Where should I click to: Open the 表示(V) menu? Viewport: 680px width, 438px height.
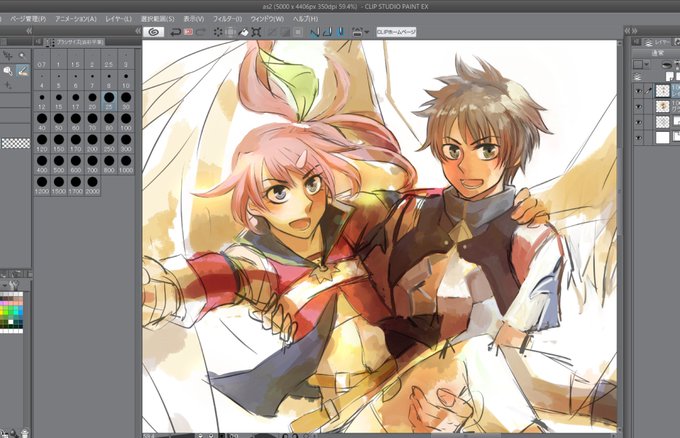pyautogui.click(x=193, y=19)
